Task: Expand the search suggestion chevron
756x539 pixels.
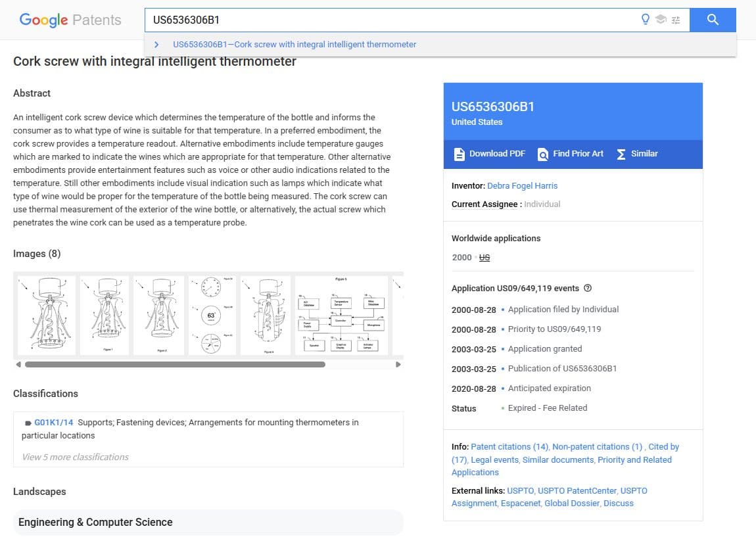Action: click(156, 44)
